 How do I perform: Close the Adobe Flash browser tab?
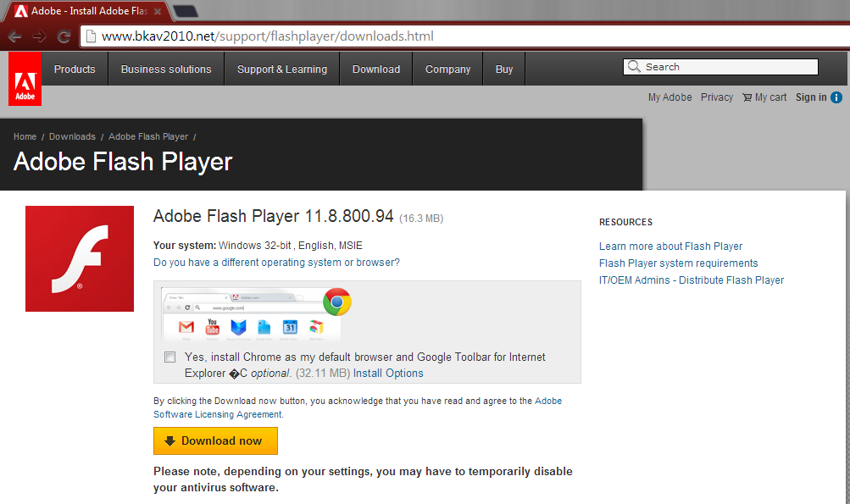(x=158, y=11)
